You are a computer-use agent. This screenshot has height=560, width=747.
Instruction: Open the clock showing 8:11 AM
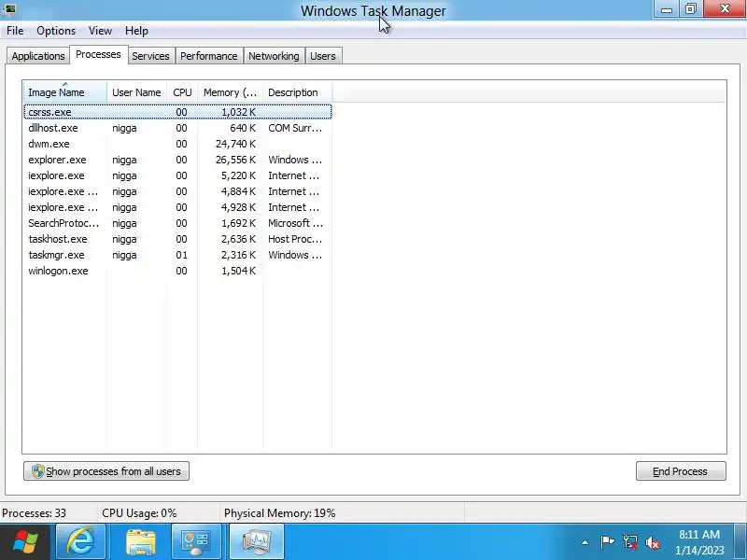point(698,542)
